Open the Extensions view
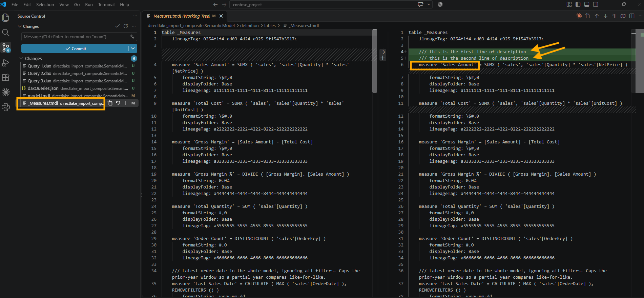The height and width of the screenshot is (298, 644). (5, 78)
